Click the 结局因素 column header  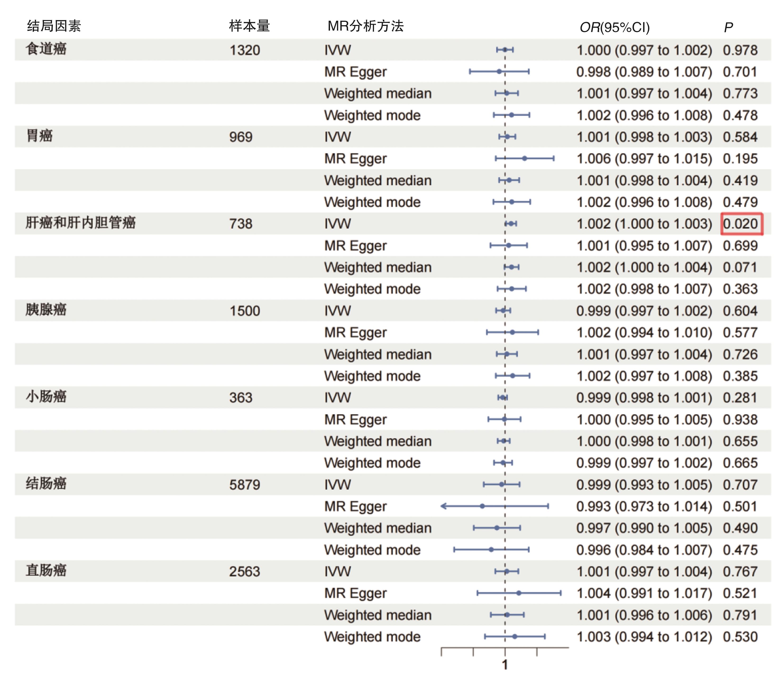pyautogui.click(x=54, y=26)
